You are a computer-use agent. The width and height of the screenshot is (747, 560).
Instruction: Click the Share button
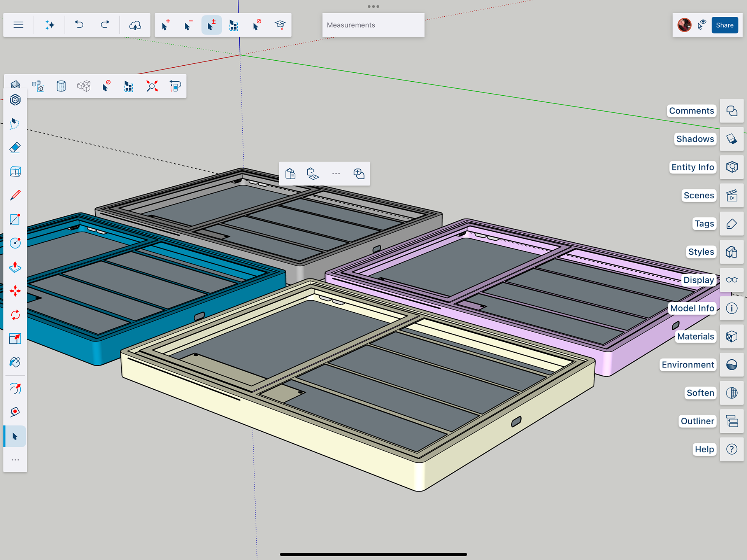pos(724,25)
